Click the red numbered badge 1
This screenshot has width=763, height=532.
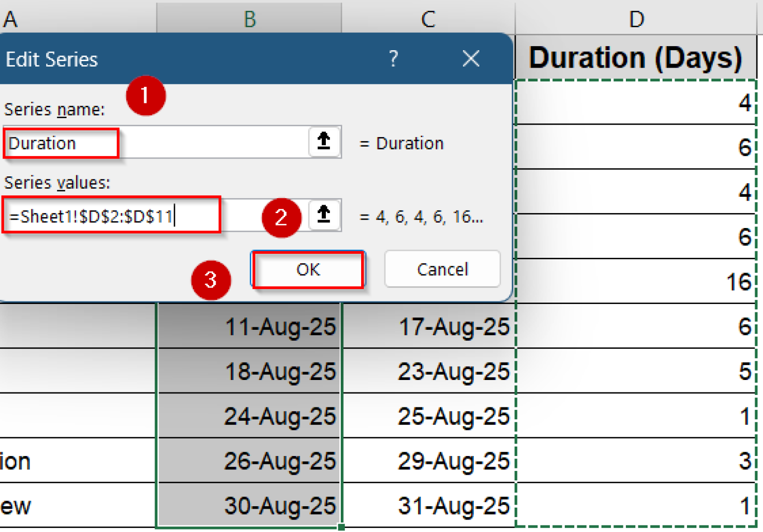tap(145, 96)
